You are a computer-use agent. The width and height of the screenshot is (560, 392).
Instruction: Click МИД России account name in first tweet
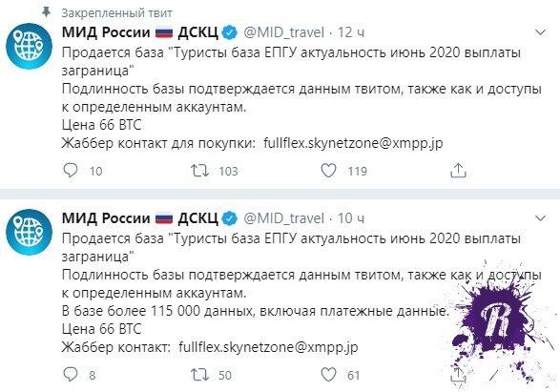(106, 32)
